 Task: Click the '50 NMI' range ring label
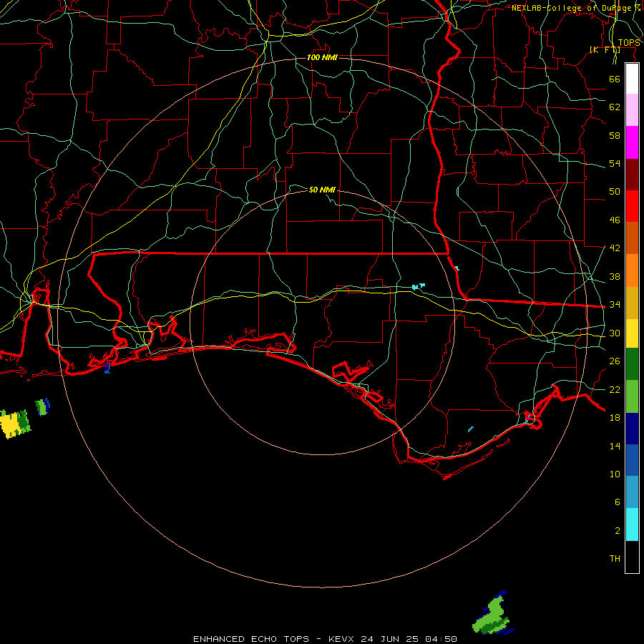(322, 190)
